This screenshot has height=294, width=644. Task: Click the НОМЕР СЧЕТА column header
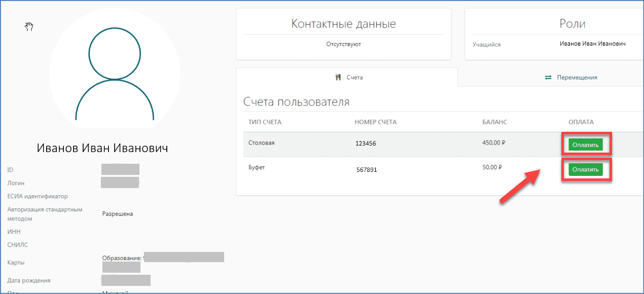coord(375,122)
